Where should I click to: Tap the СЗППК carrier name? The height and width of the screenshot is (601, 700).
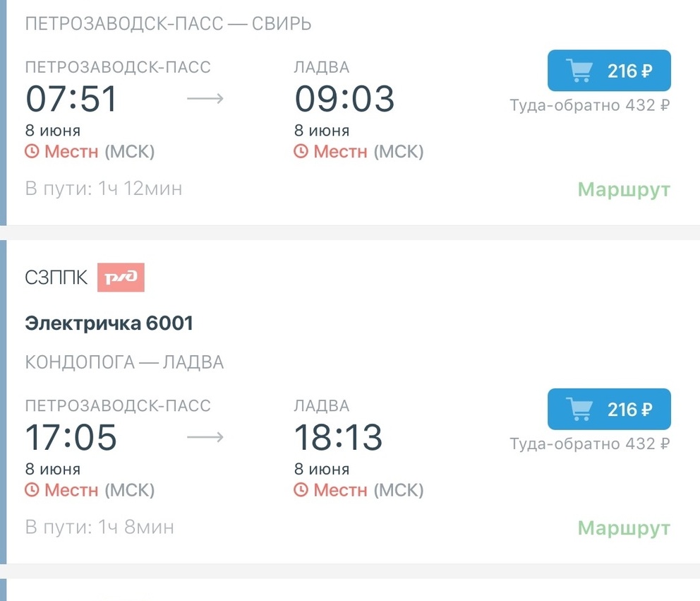click(x=56, y=278)
